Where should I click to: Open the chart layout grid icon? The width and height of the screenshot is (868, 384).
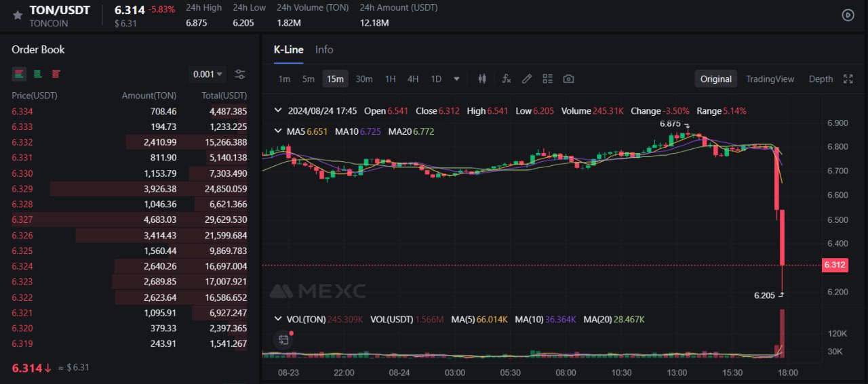point(547,79)
